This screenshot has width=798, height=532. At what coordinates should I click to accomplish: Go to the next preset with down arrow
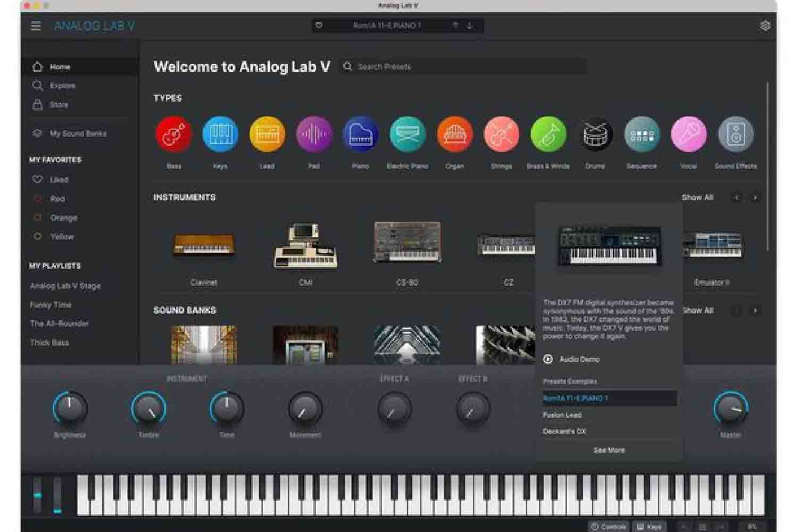coord(470,25)
